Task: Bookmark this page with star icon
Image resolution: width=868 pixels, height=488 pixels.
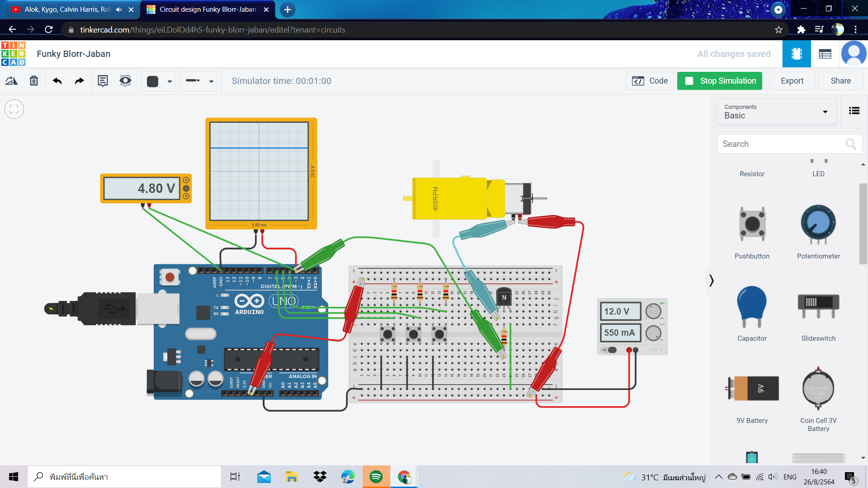Action: point(778,30)
